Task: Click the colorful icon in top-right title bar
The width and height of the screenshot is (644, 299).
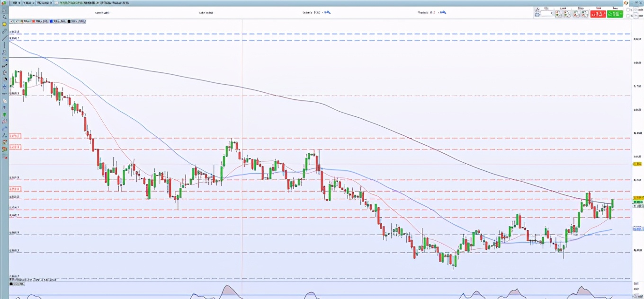Action: coord(626,3)
